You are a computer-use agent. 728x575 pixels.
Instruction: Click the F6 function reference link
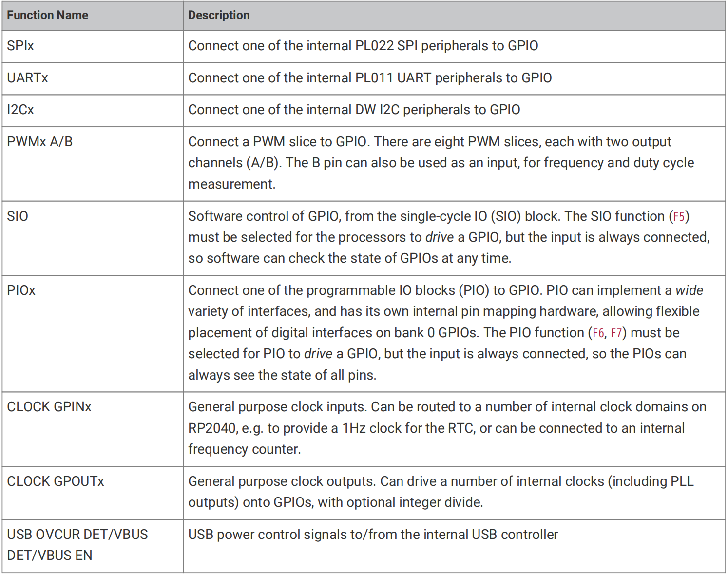pyautogui.click(x=598, y=333)
